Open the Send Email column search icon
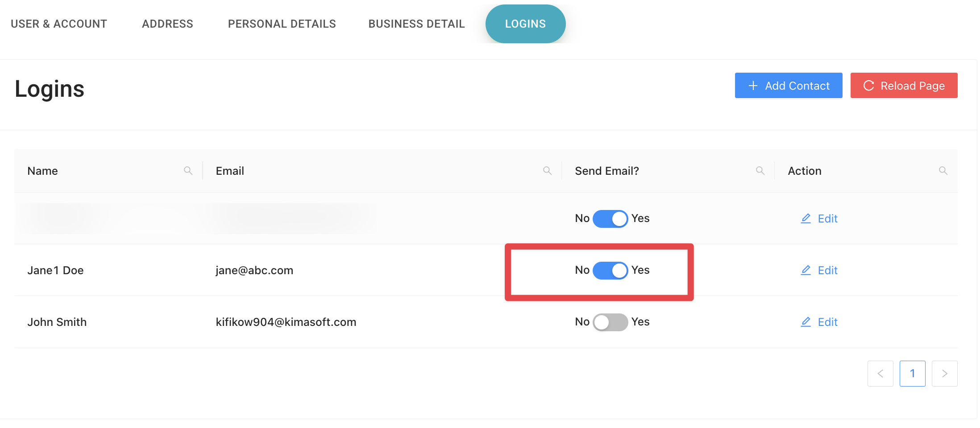This screenshot has height=428, width=980. (760, 171)
